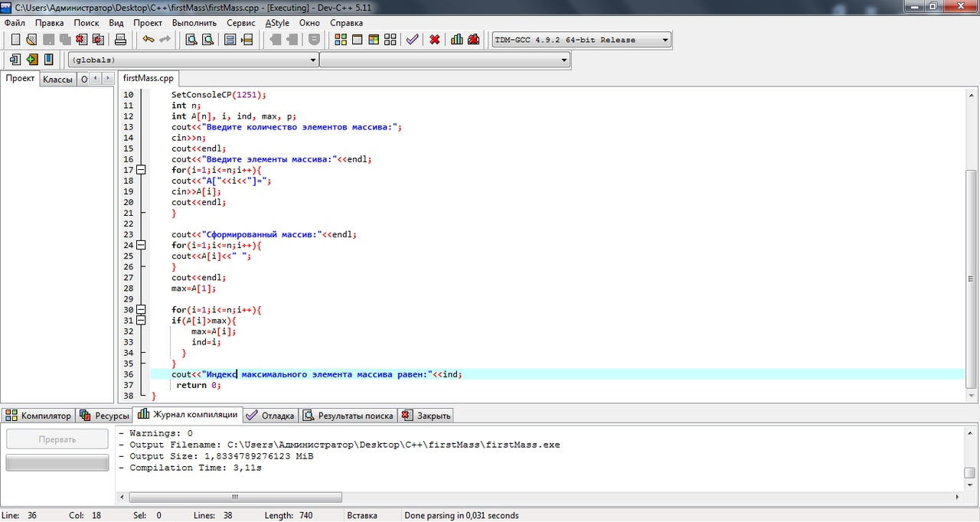Open the Replace dialog icon
980x522 pixels.
point(207,40)
